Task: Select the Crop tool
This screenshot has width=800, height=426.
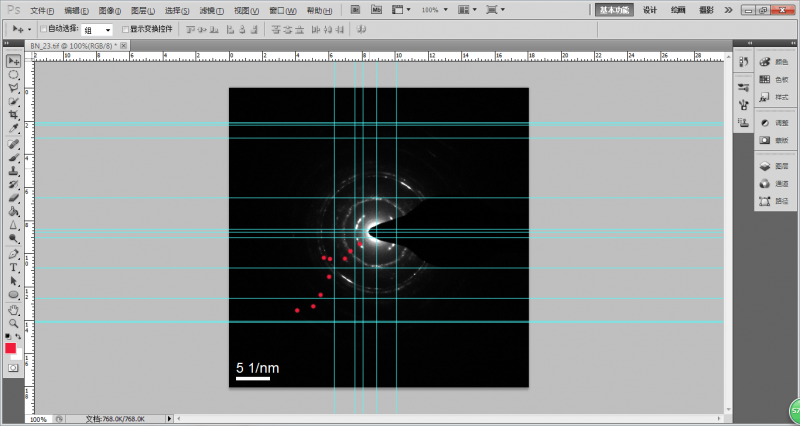Action: click(14, 115)
